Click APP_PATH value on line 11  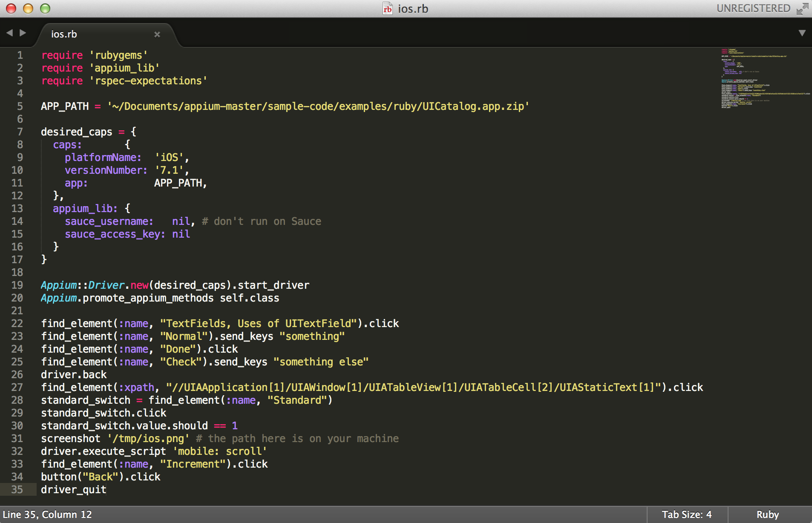tap(178, 183)
